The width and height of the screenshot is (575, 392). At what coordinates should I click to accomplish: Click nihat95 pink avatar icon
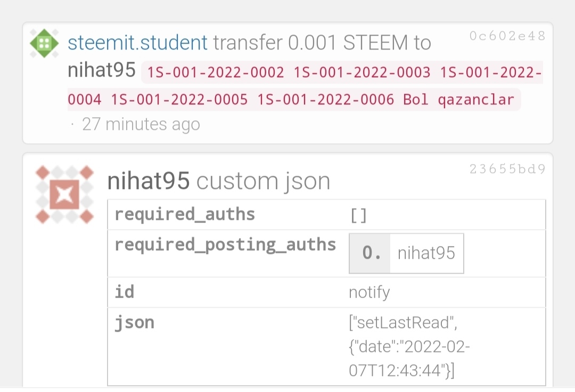pos(64,194)
